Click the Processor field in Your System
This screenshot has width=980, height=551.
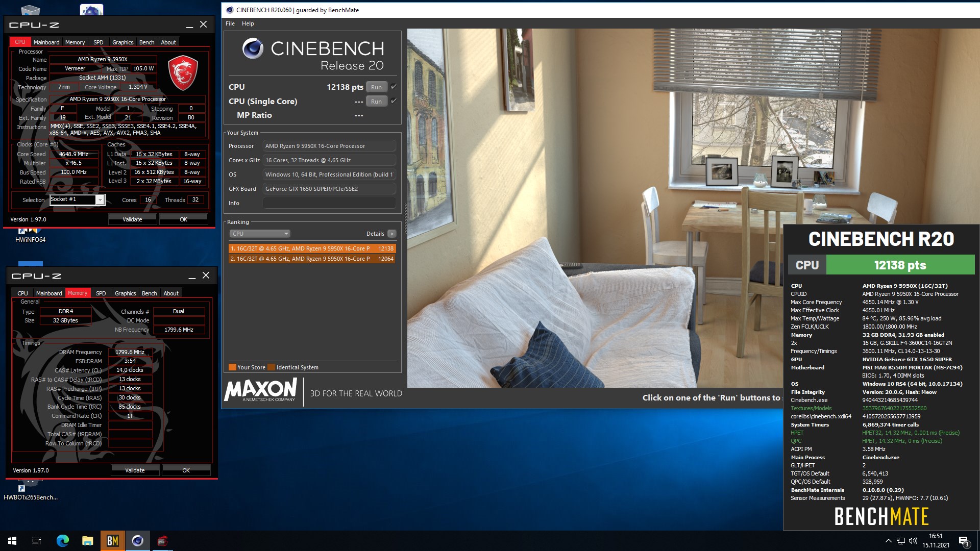pyautogui.click(x=329, y=146)
